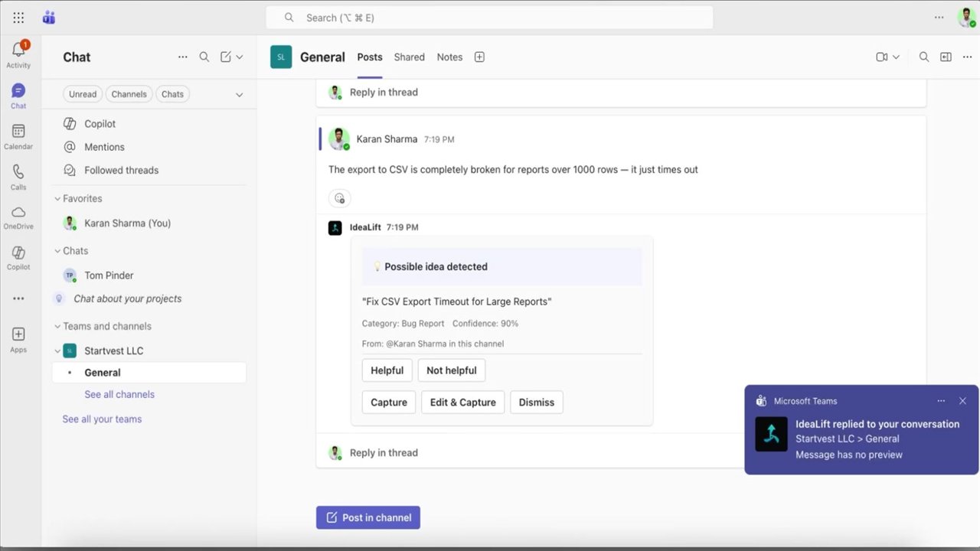The width and height of the screenshot is (980, 551).
Task: Toggle the Channels filter chip
Action: tap(129, 94)
